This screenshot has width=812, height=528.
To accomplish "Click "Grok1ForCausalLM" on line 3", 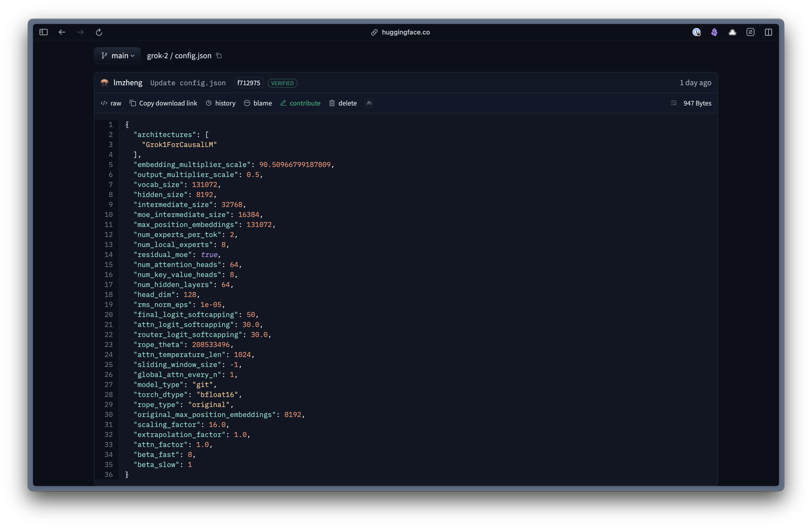I will coord(179,144).
